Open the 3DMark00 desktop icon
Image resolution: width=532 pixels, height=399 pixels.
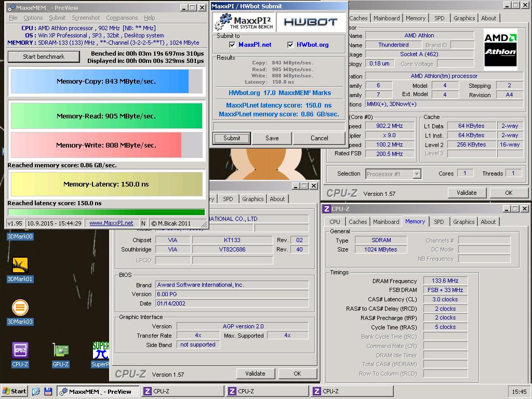tap(20, 236)
